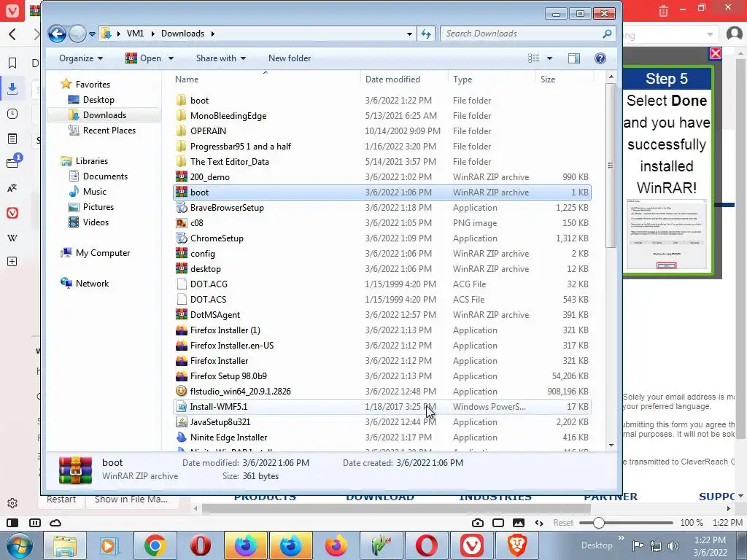747x560 pixels.
Task: Open Vivaldi notes panel icon
Action: [12, 139]
